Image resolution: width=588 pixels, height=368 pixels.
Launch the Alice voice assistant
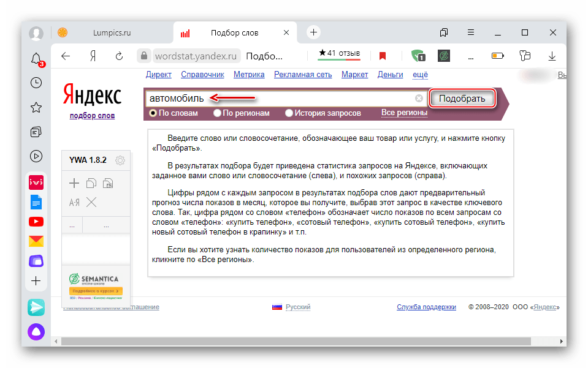click(x=36, y=332)
